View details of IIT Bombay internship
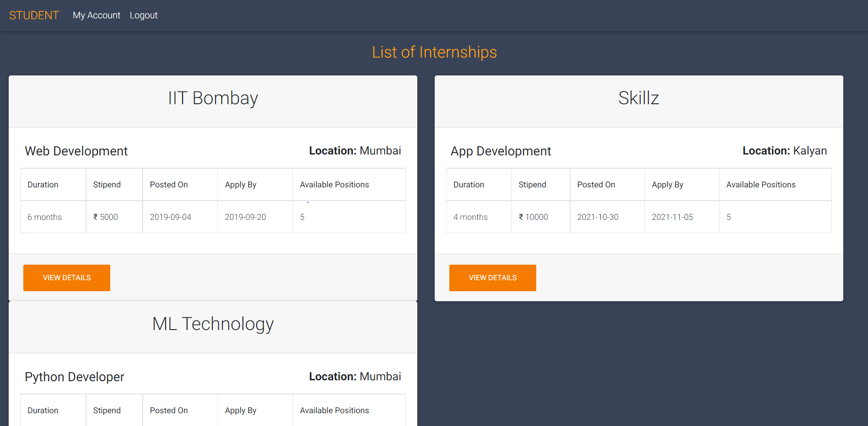Viewport: 868px width, 426px height. coord(66,277)
